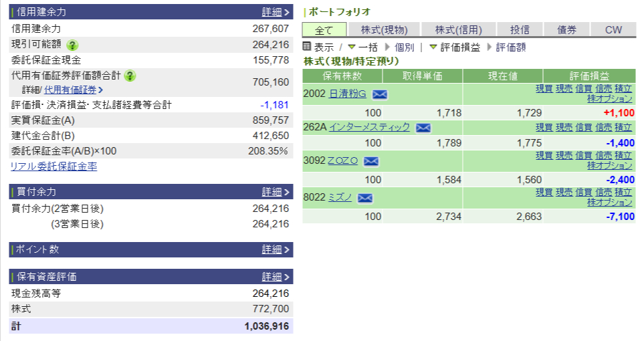Click the +1,100 profit value

click(619, 113)
